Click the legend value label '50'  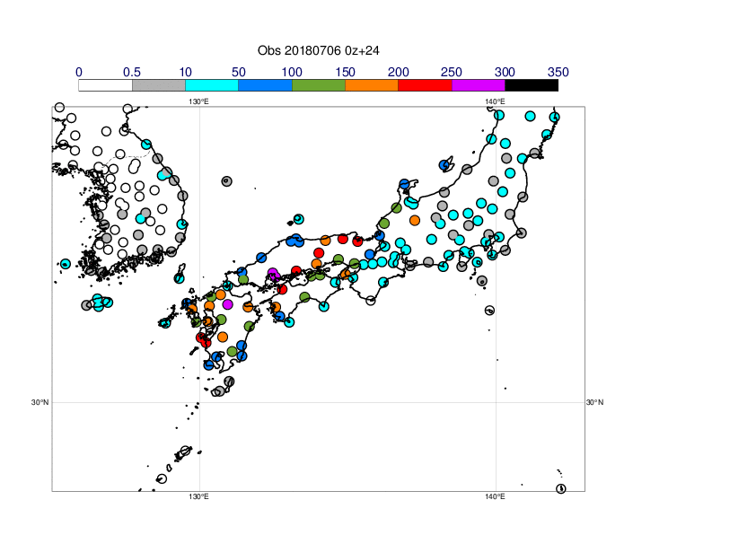click(239, 73)
